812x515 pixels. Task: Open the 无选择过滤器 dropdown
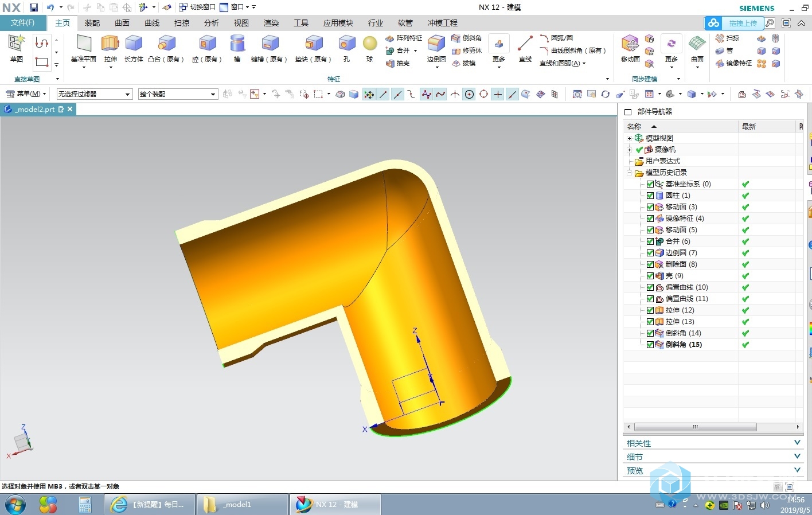95,94
